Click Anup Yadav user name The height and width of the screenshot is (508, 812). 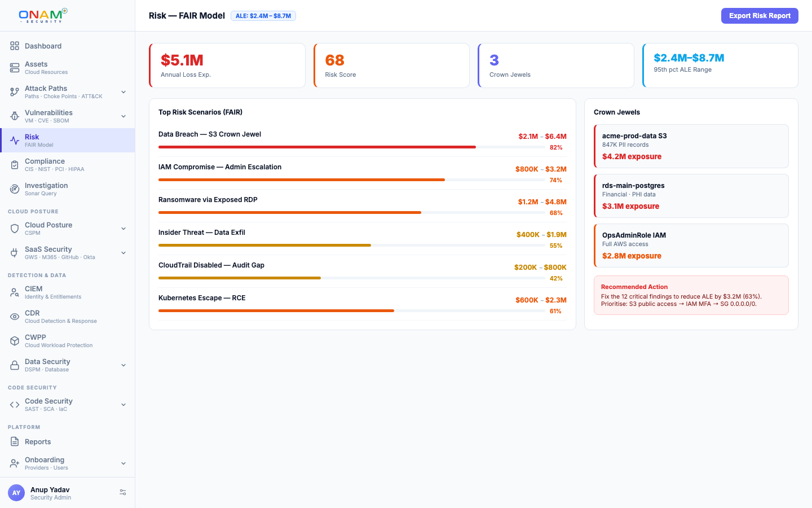point(50,489)
